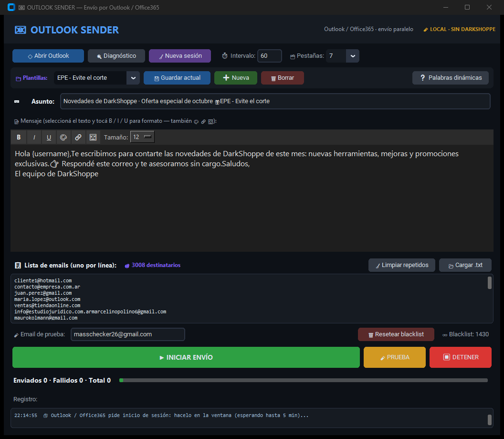Start a Nueva sesión

(x=180, y=56)
